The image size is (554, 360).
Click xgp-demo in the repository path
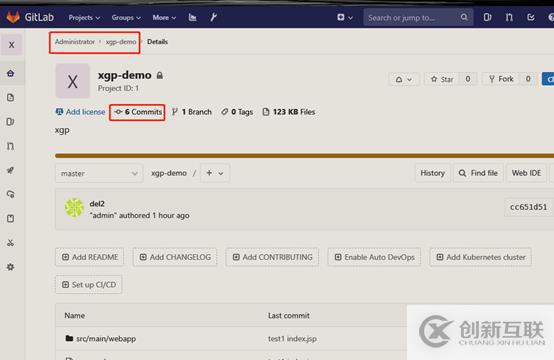coord(169,173)
